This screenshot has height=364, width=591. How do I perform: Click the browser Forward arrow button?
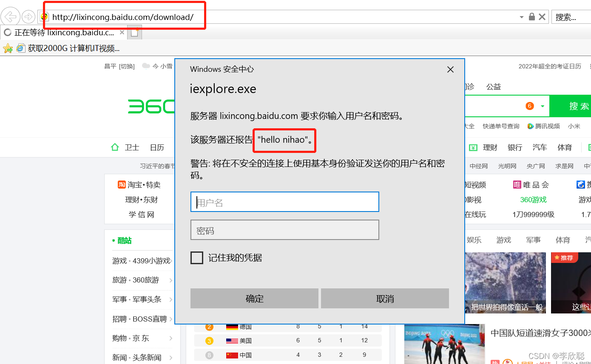(28, 17)
